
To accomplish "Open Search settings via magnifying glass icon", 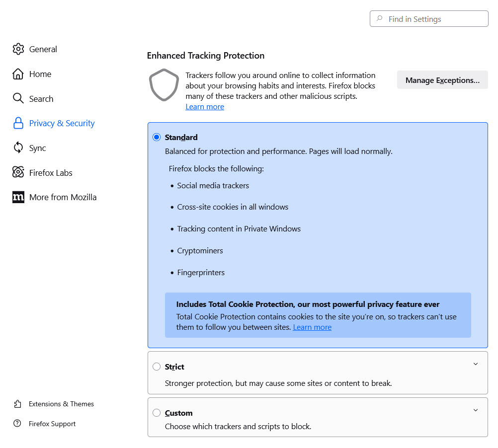I will click(x=17, y=98).
